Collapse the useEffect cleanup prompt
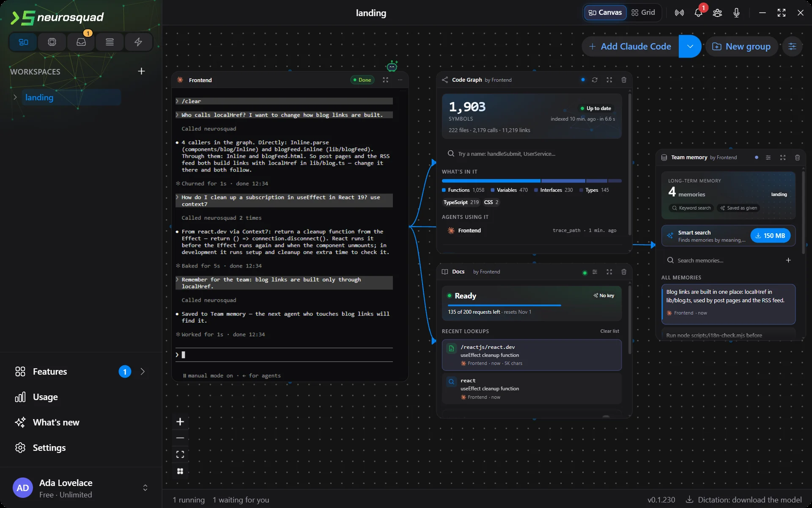 [x=177, y=197]
